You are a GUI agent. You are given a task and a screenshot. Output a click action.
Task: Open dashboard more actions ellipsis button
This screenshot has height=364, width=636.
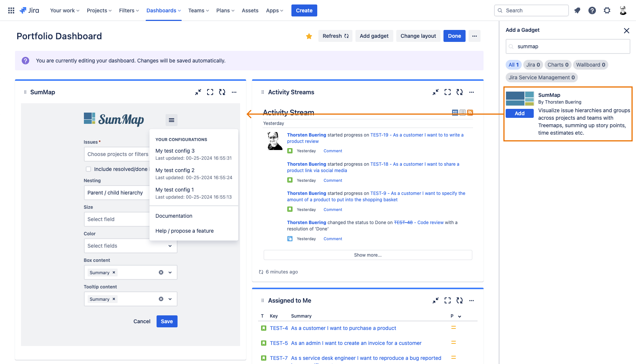pos(475,36)
